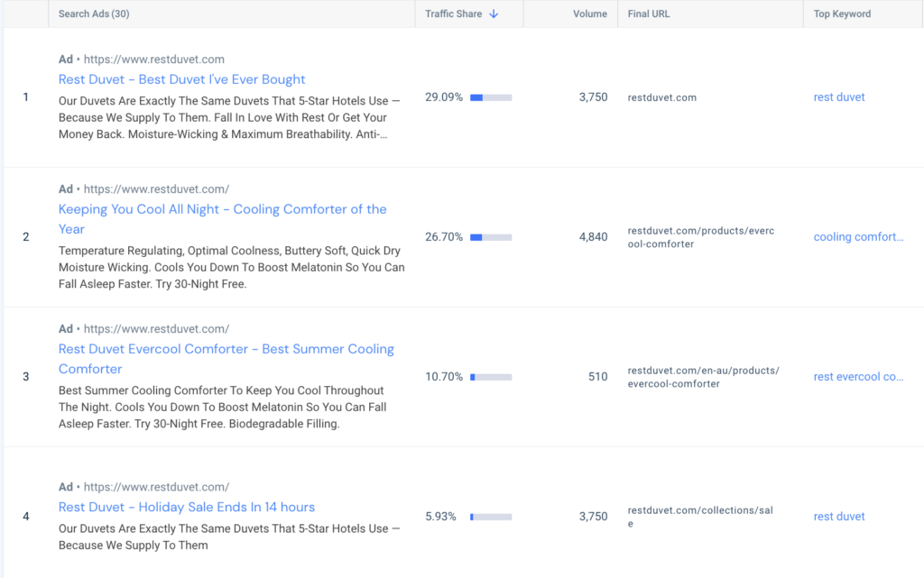The height and width of the screenshot is (578, 924).
Task: Click the 10.70% traffic share bar
Action: (491, 377)
